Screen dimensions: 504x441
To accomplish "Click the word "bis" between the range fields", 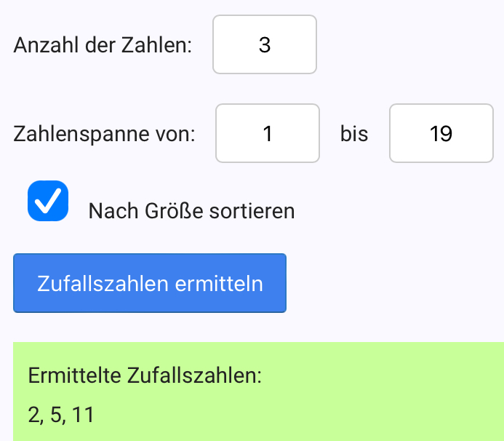I will point(354,134).
